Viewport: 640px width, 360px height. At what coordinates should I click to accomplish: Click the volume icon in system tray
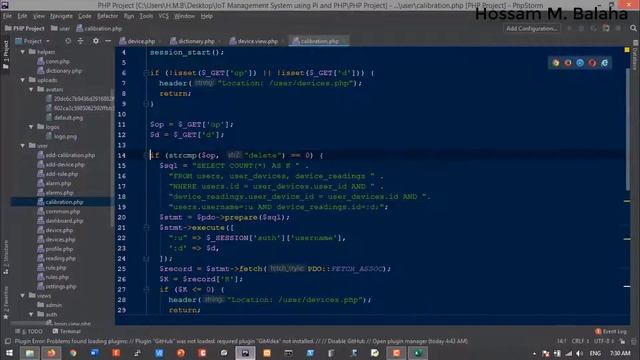pyautogui.click(x=580, y=353)
